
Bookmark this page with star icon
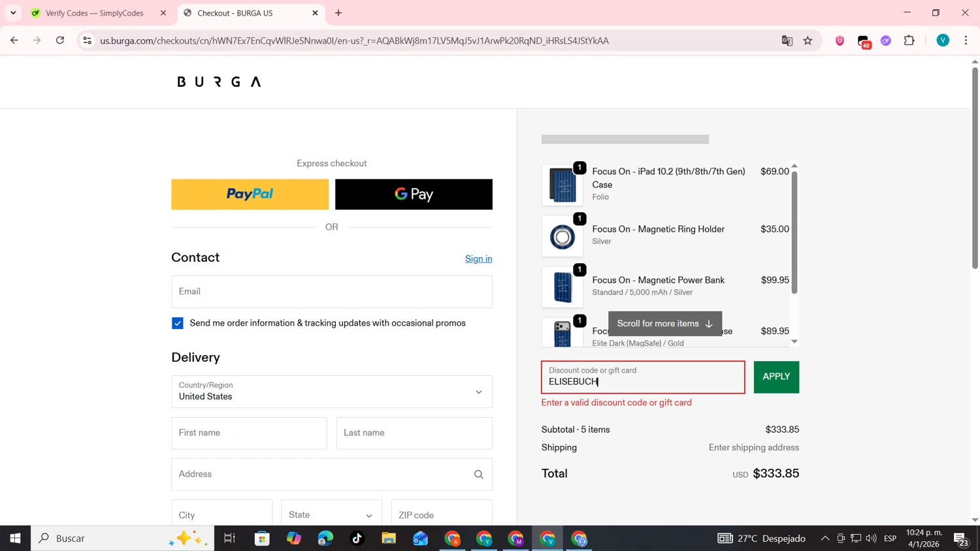[x=808, y=40]
